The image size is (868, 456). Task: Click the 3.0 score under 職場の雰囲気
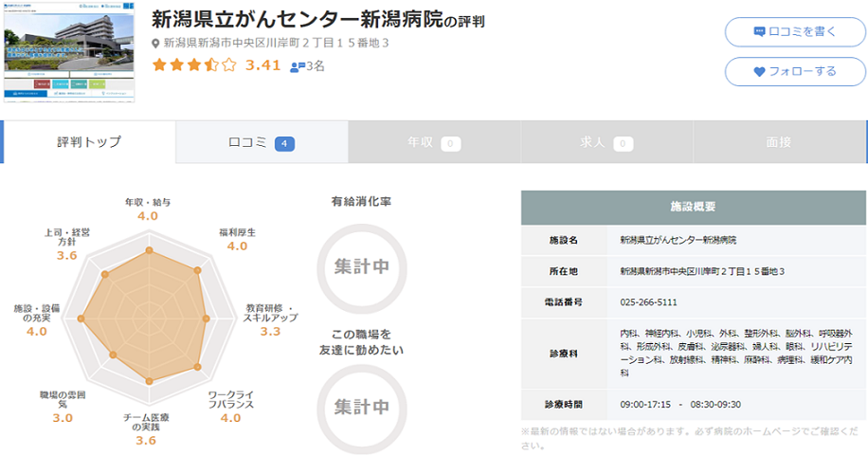pos(63,418)
